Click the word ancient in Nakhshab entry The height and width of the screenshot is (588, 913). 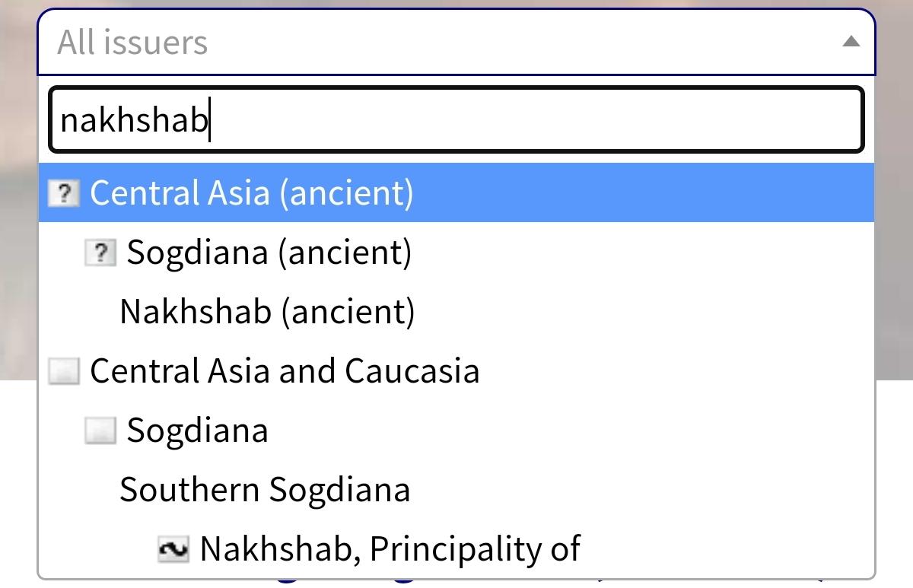(345, 312)
